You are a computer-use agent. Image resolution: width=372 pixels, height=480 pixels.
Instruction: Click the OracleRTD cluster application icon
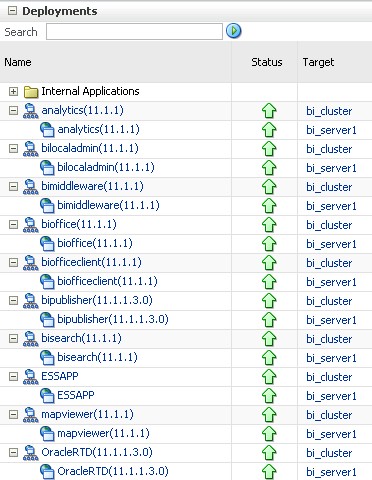pos(31,453)
